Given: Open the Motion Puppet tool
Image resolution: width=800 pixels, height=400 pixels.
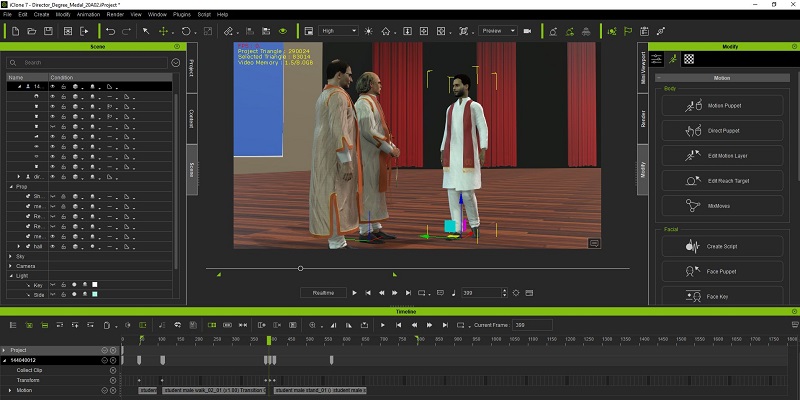Looking at the screenshot, I should [x=721, y=105].
